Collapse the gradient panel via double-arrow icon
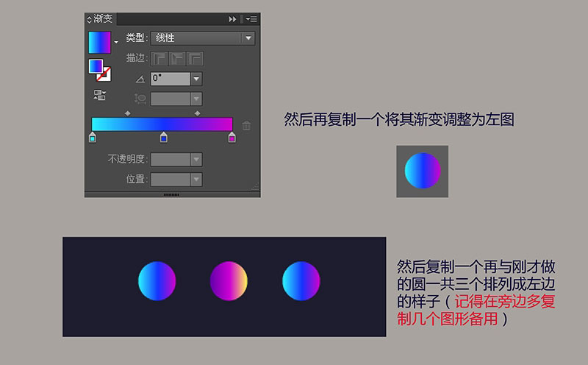588x365 pixels. 232,19
